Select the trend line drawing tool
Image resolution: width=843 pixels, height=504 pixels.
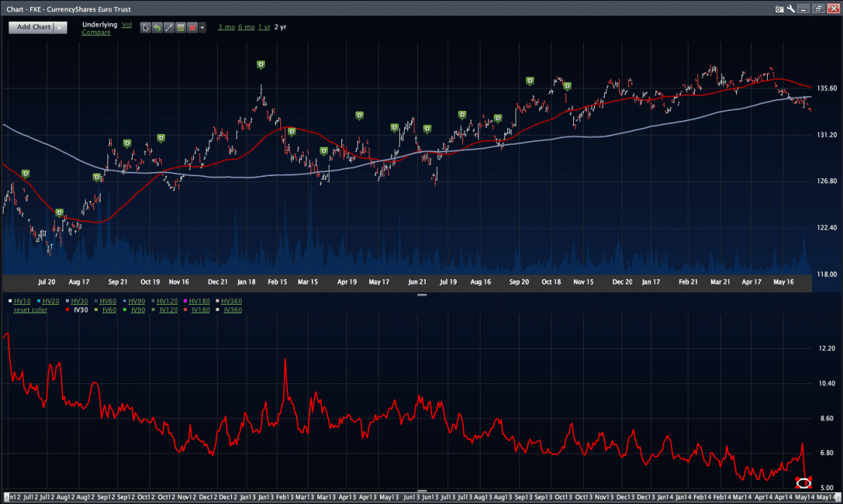point(169,27)
